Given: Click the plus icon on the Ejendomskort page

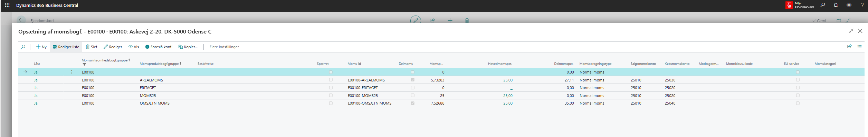Looking at the screenshot, I should click(450, 20).
